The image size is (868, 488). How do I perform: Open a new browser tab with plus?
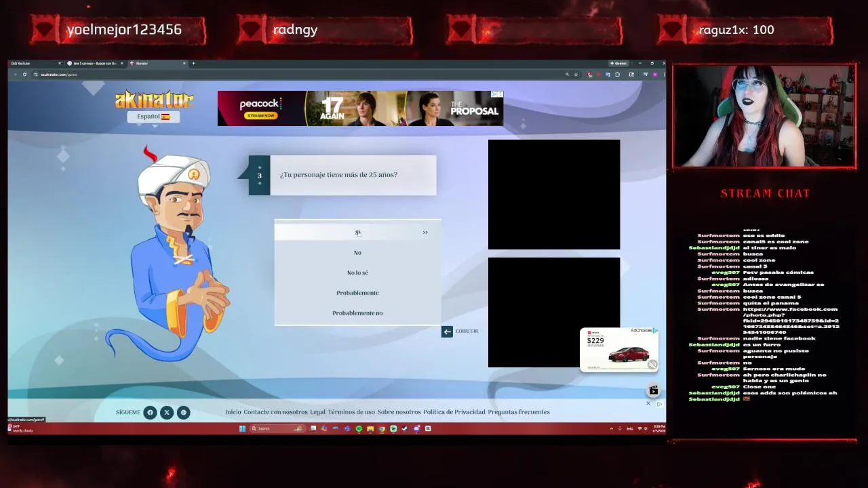click(194, 63)
